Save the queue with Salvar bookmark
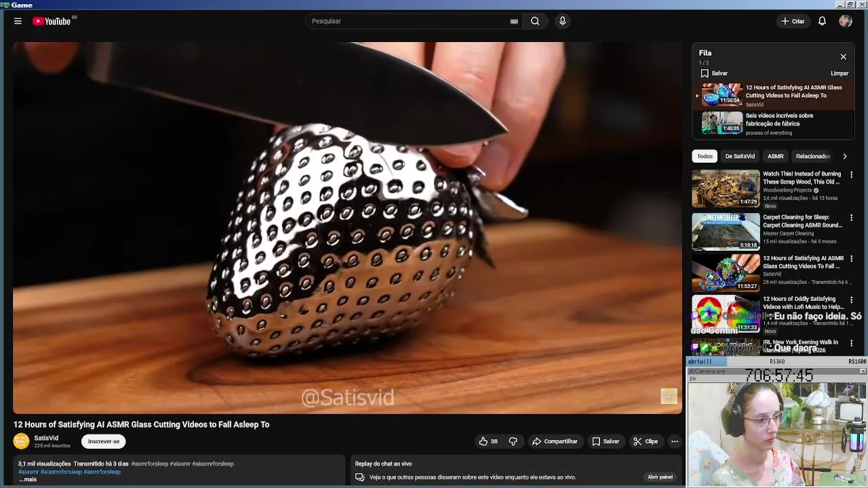Screen dimensions: 868x488 714,73
